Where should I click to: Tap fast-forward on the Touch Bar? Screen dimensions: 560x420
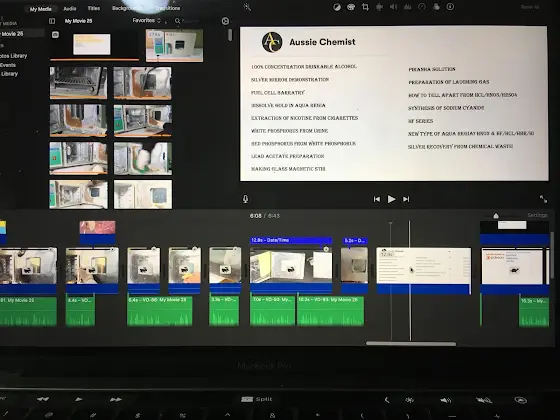pyautogui.click(x=116, y=399)
